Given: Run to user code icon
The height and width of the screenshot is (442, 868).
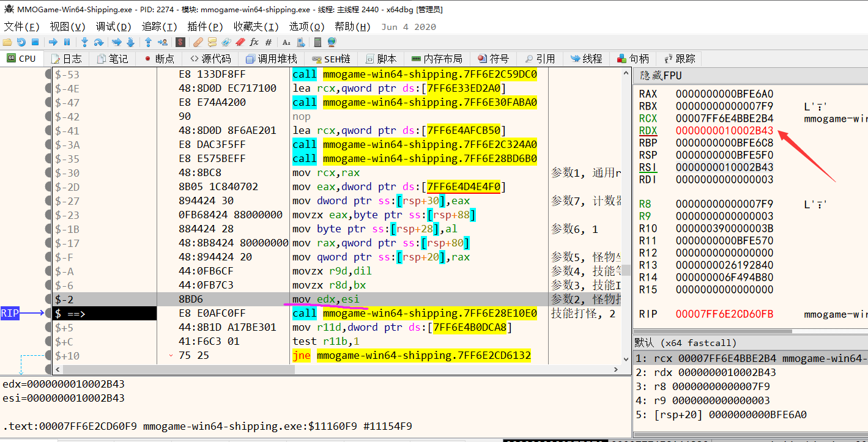Looking at the screenshot, I should (163, 42).
